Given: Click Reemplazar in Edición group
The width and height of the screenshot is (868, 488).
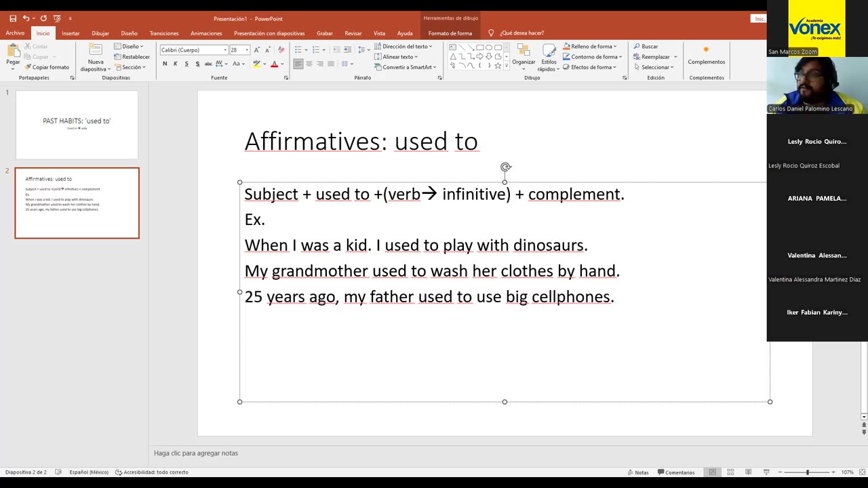Looking at the screenshot, I should (x=653, y=57).
